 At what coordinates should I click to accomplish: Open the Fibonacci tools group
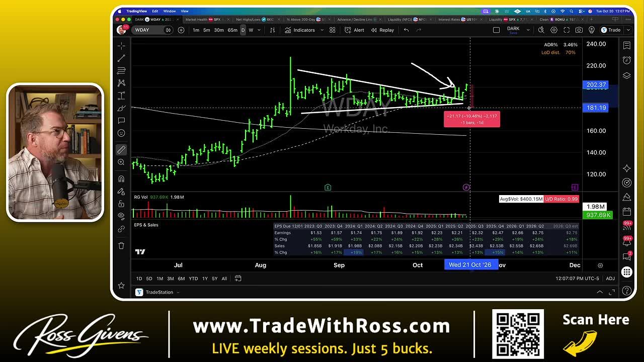tap(121, 71)
